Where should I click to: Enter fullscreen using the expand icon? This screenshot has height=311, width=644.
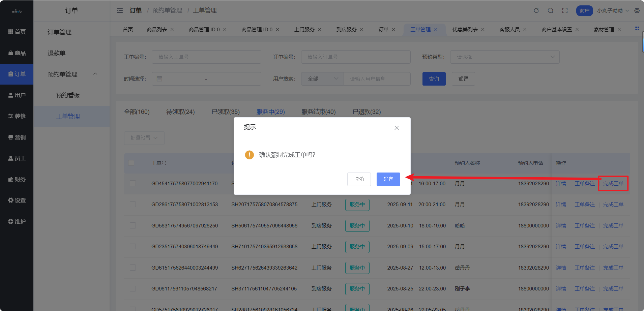pos(565,10)
